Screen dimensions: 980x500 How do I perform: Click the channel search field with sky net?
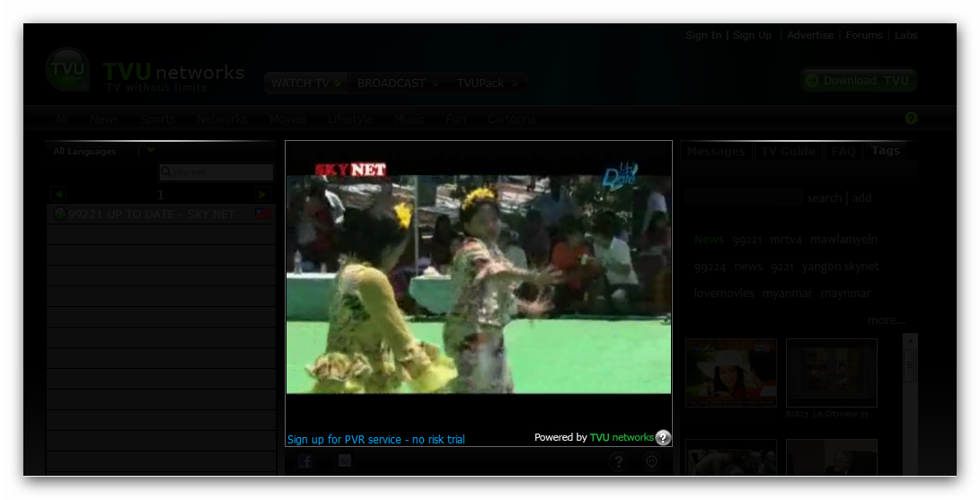216,171
